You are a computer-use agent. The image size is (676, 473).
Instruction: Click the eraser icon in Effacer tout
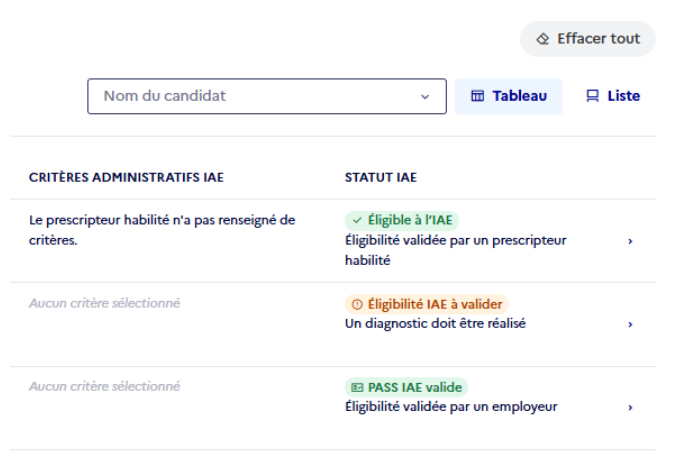coord(543,39)
